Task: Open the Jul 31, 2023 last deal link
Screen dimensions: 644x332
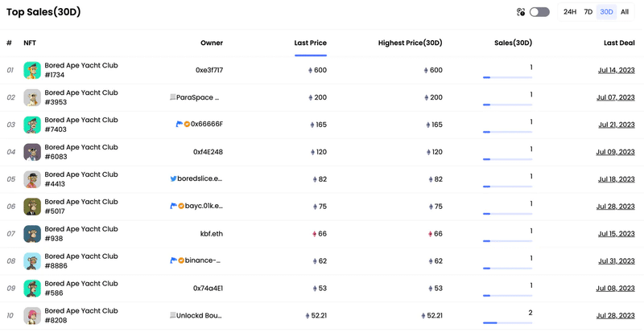Action: (x=616, y=261)
